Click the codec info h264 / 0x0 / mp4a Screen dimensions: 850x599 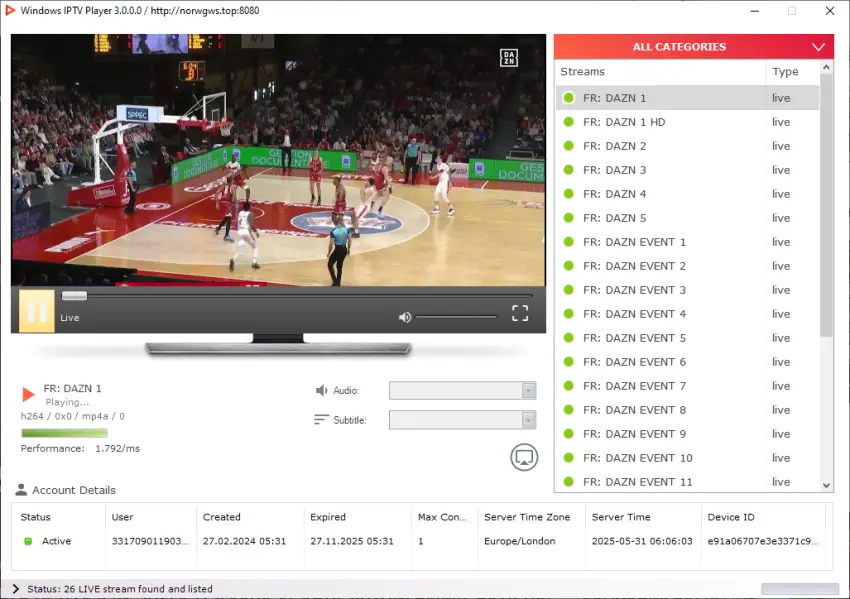pyautogui.click(x=73, y=416)
